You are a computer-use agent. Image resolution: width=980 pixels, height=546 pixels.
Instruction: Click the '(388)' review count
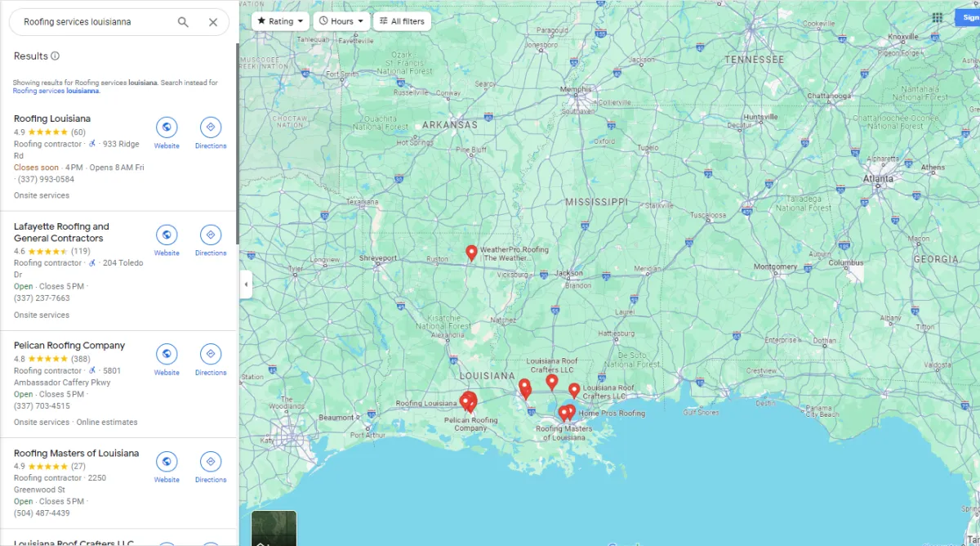pyautogui.click(x=81, y=358)
